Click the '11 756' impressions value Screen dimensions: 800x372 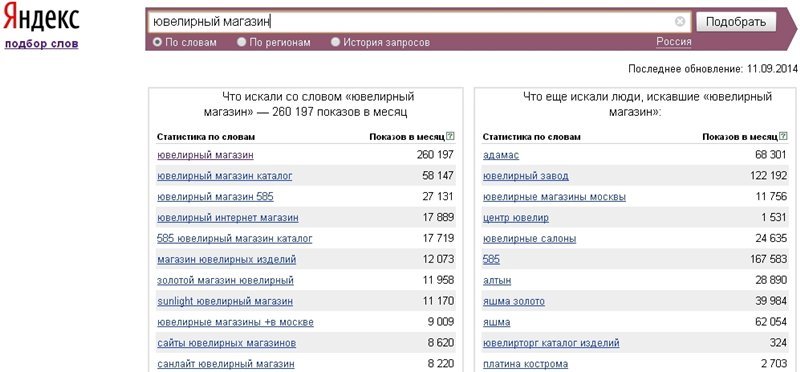point(771,196)
